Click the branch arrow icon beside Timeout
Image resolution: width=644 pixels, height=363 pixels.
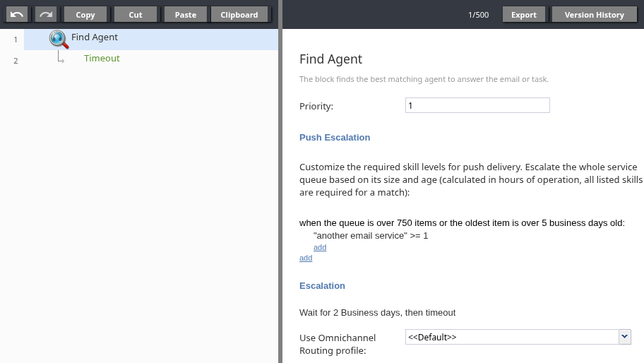[x=61, y=59]
